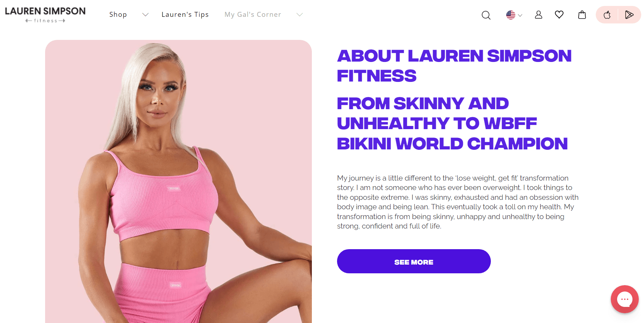
Task: View wishlist via heart icon
Action: 559,14
